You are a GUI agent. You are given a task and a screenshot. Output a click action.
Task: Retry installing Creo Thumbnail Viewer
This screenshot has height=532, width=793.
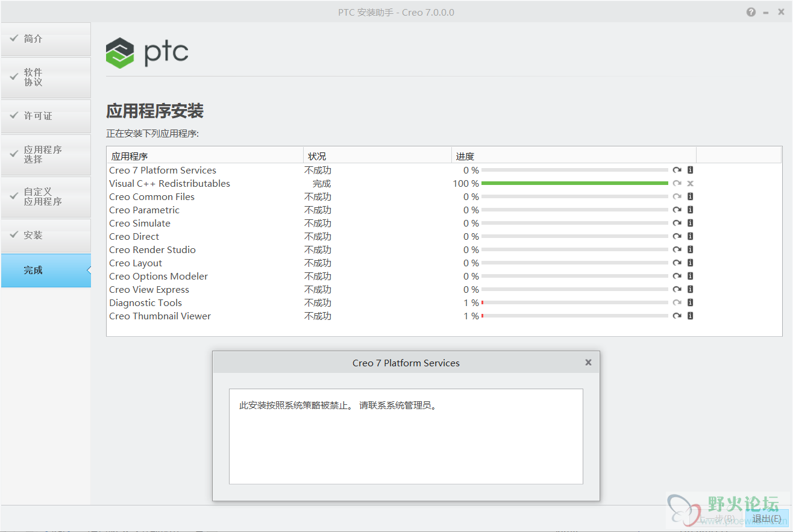click(x=677, y=316)
